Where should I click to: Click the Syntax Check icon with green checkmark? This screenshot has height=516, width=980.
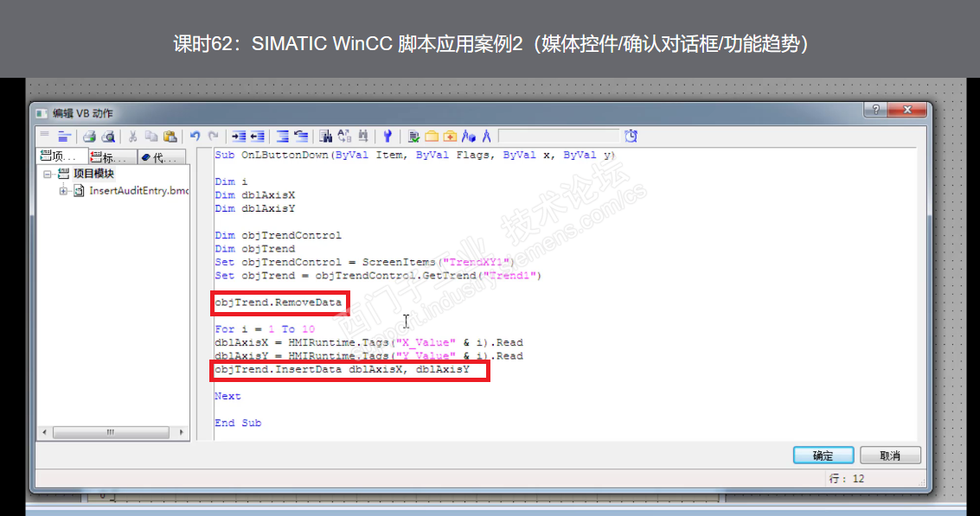413,137
